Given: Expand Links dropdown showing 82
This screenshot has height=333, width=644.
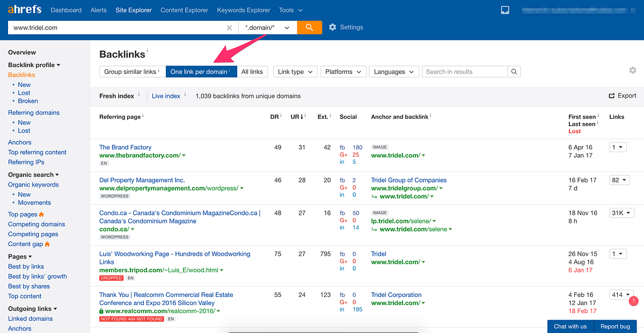Looking at the screenshot, I should 619,180.
